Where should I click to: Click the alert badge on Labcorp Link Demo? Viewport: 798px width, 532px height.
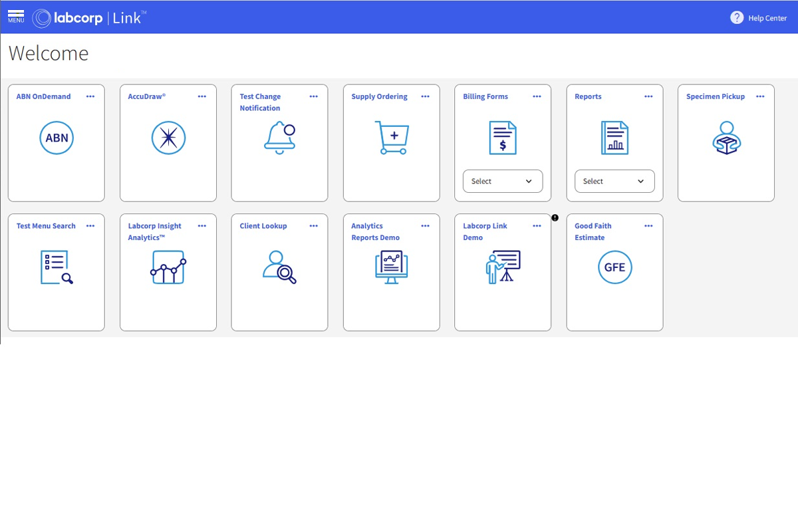pos(555,217)
